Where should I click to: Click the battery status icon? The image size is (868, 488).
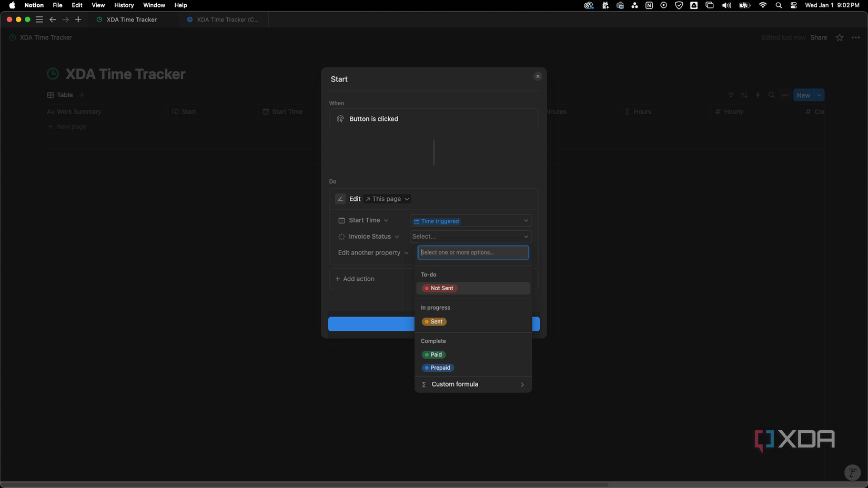click(x=744, y=5)
